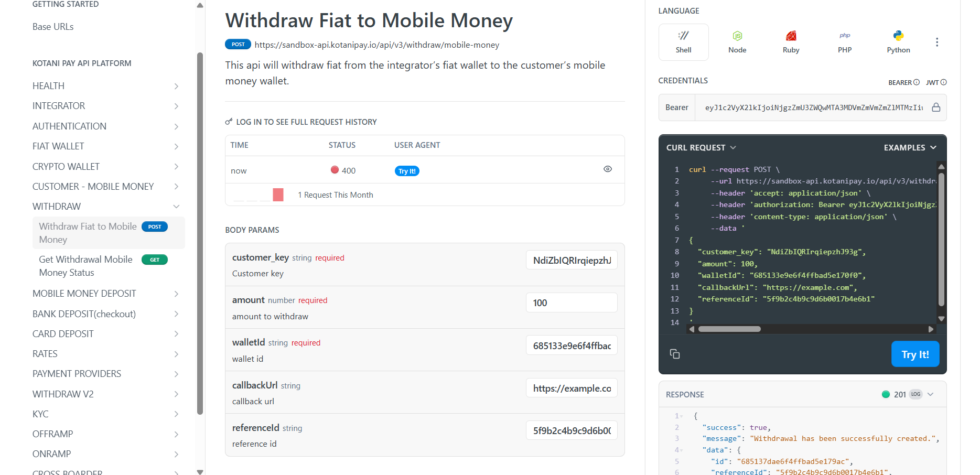
Task: Click the lock icon in Bearer field
Action: pyautogui.click(x=936, y=107)
